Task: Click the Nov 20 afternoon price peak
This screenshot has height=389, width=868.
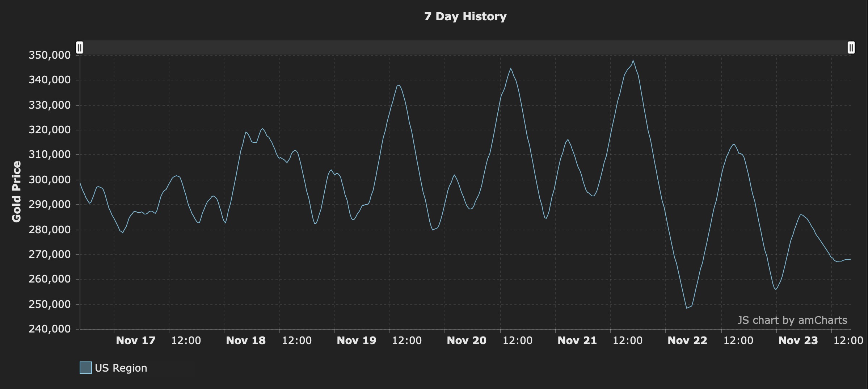Action: [511, 68]
